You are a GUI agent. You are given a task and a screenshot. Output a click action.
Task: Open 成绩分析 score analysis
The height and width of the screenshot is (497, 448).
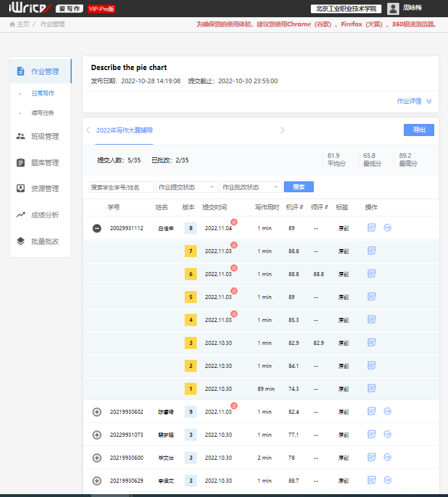coord(45,215)
